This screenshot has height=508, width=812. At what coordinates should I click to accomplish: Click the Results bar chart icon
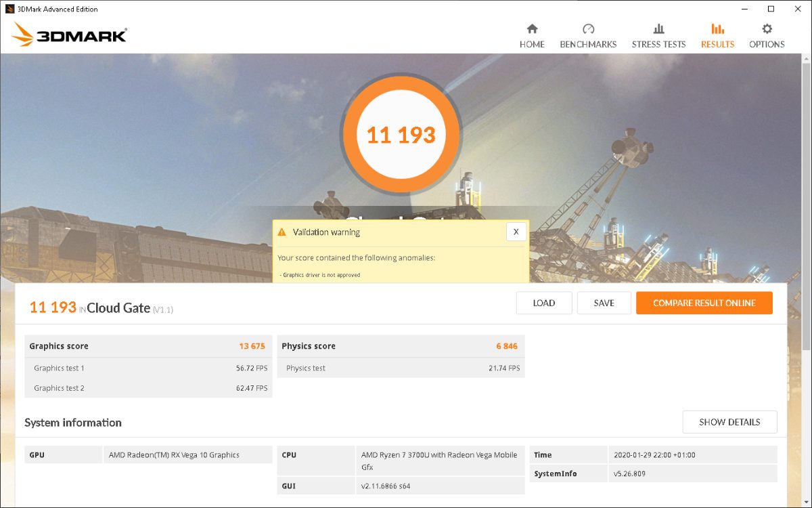(717, 29)
